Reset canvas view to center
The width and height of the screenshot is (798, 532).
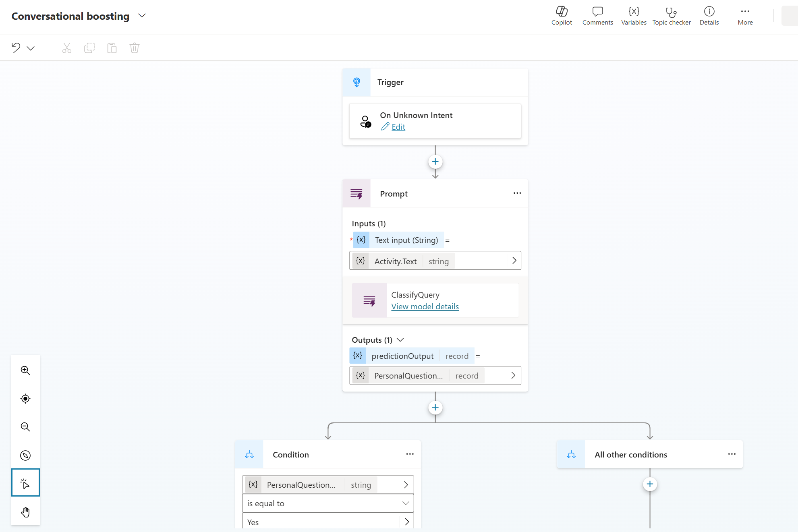coord(25,399)
